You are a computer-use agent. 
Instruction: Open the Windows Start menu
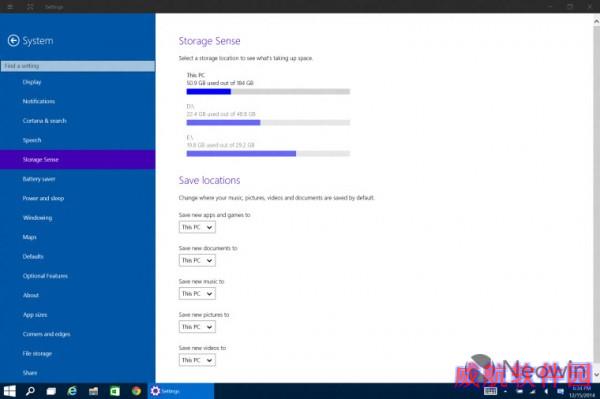(x=10, y=391)
